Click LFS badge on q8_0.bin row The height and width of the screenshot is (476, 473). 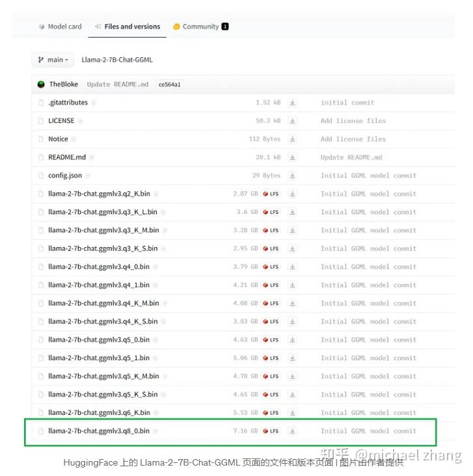(x=271, y=430)
